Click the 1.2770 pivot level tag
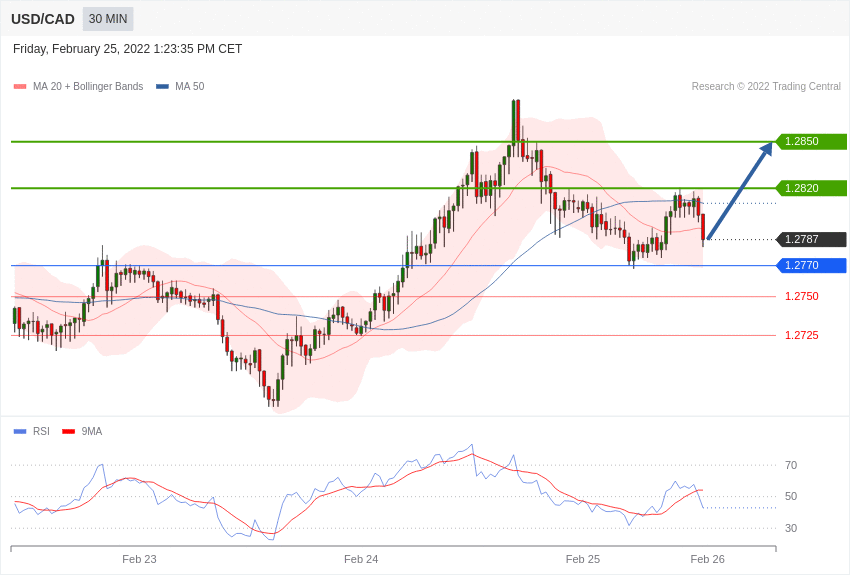The width and height of the screenshot is (850, 576). coord(811,265)
